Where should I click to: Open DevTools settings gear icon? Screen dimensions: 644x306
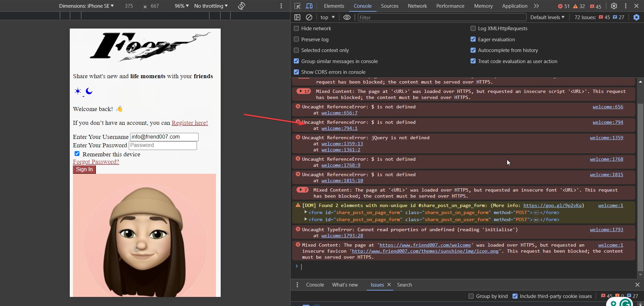[614, 6]
